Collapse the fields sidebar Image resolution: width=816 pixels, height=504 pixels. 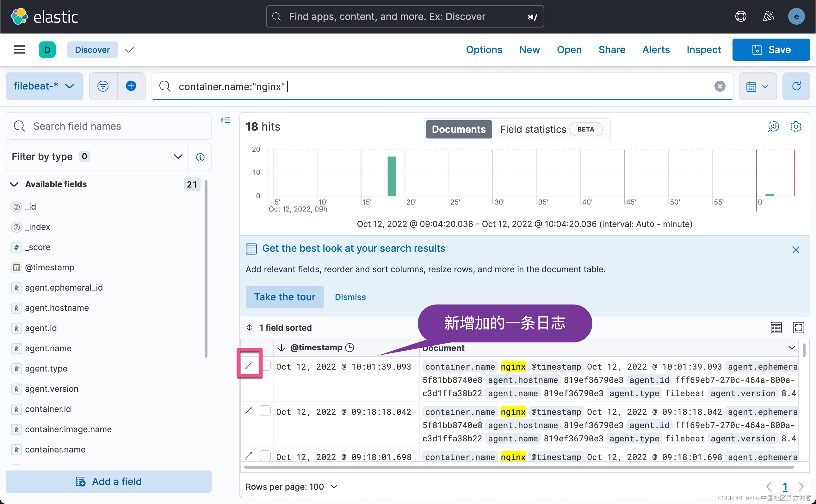pos(225,120)
